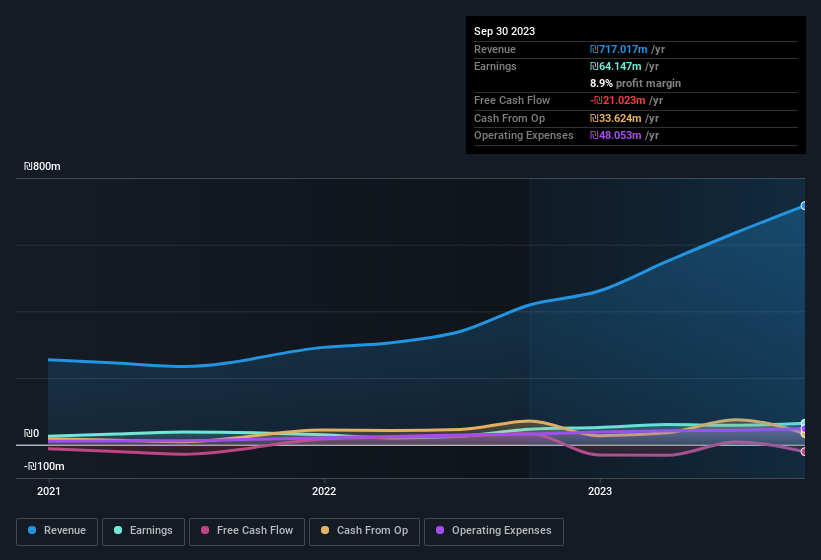
Task: Click the Revenue row label in tooltip
Action: coord(495,49)
